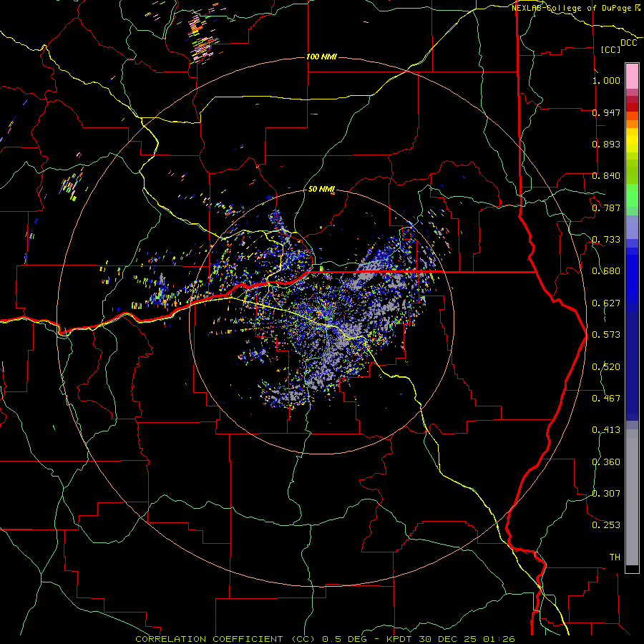Click the 0.307 legend value

pyautogui.click(x=606, y=494)
